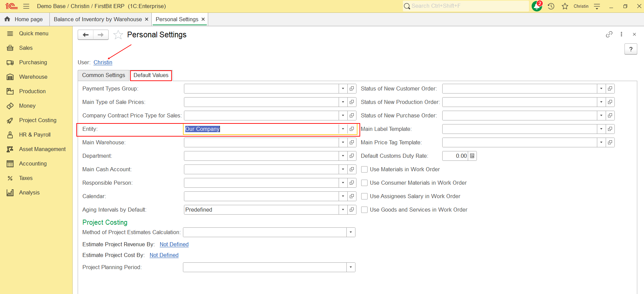
Task: Open the history clock icon
Action: [551, 6]
